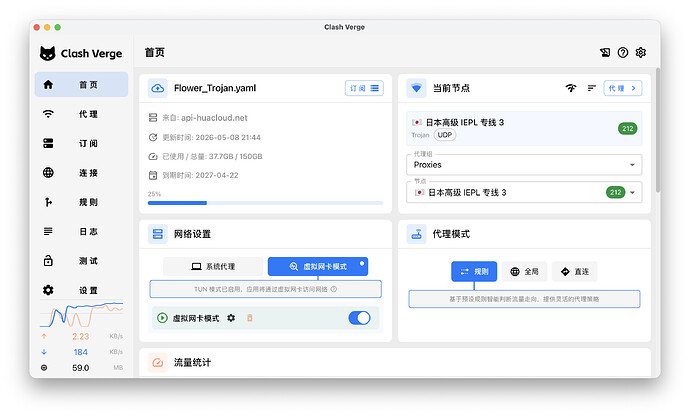Click gear icon next to 虚拟网卡模式

point(231,318)
